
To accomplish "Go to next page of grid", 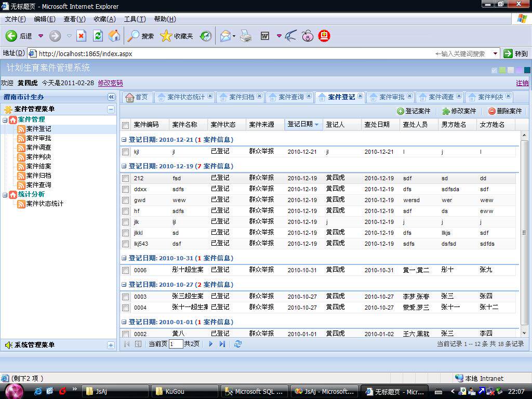I will [211, 344].
